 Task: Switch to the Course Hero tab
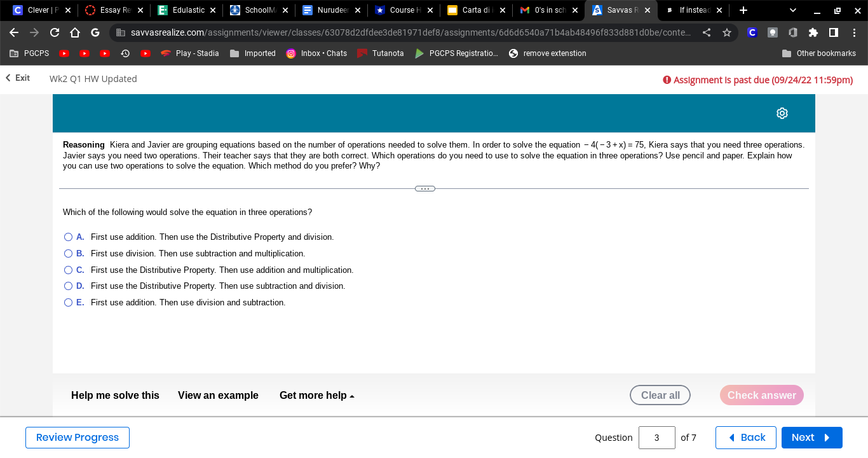pyautogui.click(x=402, y=10)
